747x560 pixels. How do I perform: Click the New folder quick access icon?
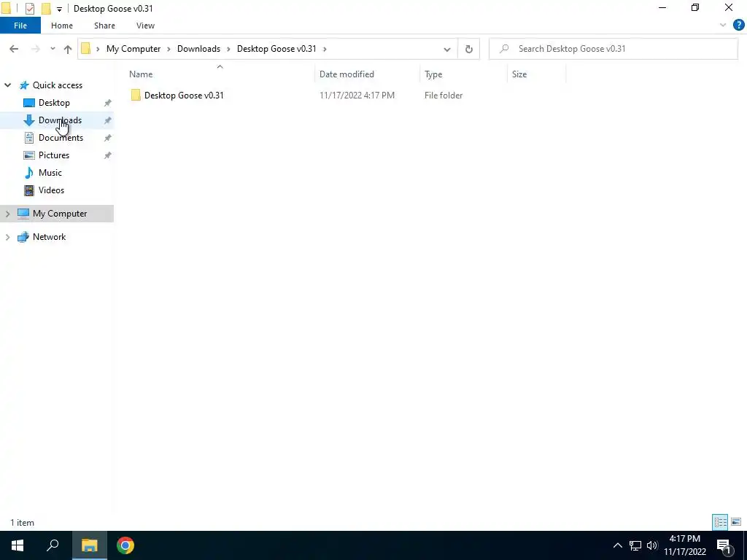46,9
